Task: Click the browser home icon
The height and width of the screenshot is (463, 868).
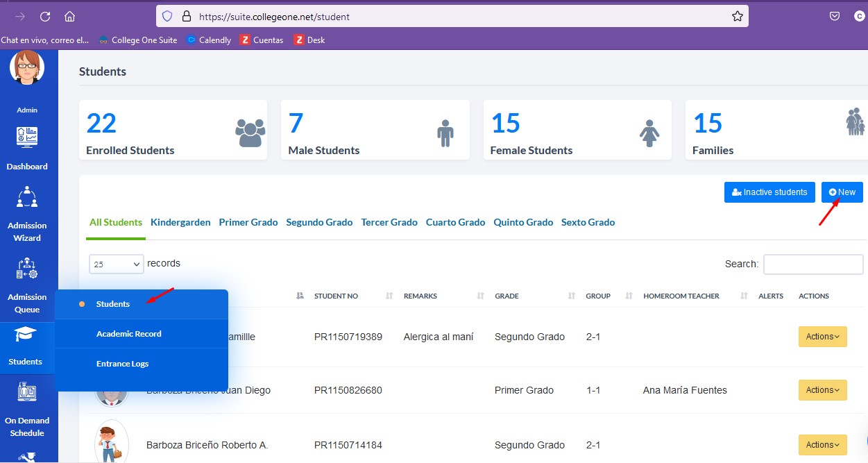Action: pyautogui.click(x=69, y=16)
